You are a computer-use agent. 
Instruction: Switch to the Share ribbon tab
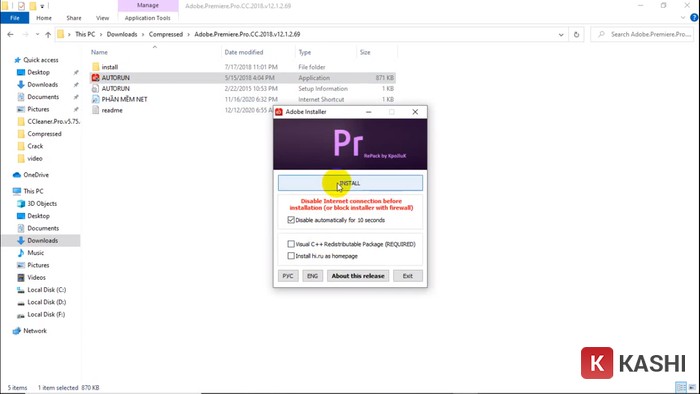tap(74, 18)
